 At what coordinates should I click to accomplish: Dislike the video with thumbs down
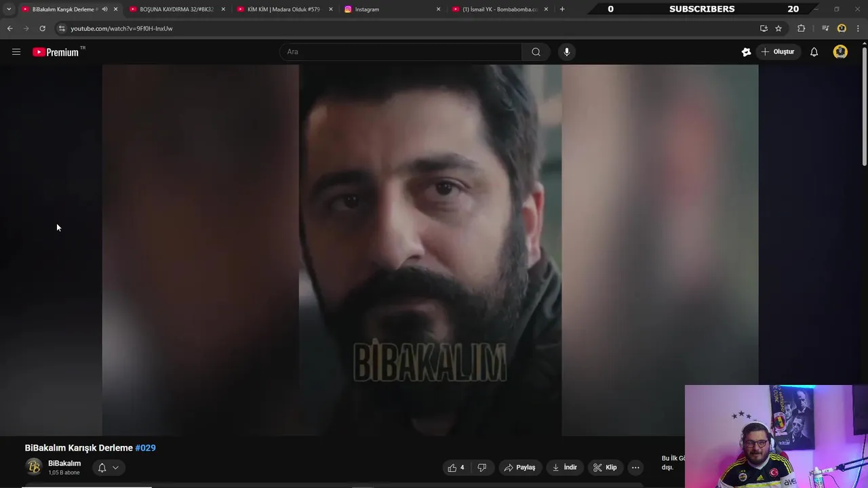tap(481, 467)
